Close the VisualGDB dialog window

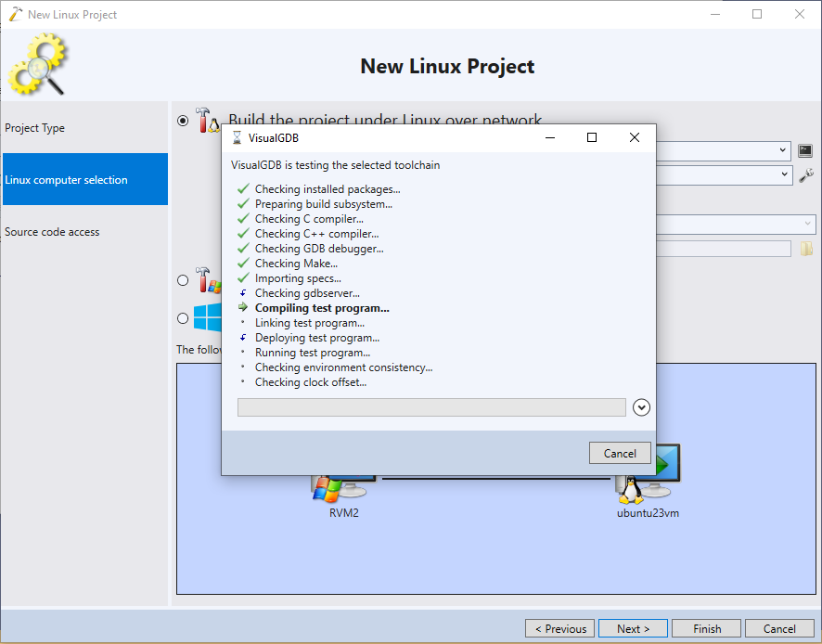(x=635, y=137)
